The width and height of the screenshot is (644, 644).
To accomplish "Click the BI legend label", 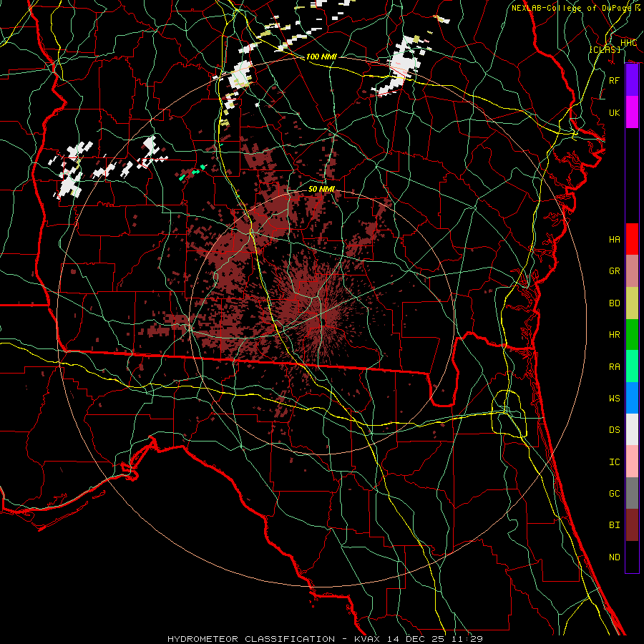I will point(615,525).
